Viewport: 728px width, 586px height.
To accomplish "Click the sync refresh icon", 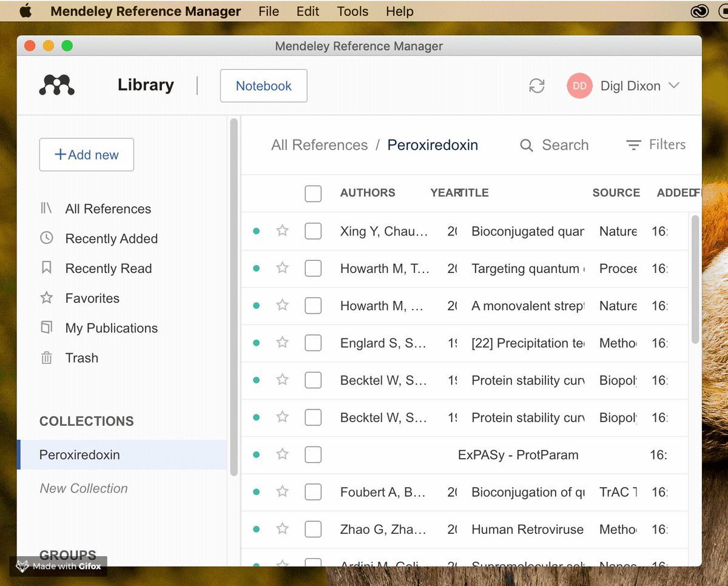I will point(537,86).
